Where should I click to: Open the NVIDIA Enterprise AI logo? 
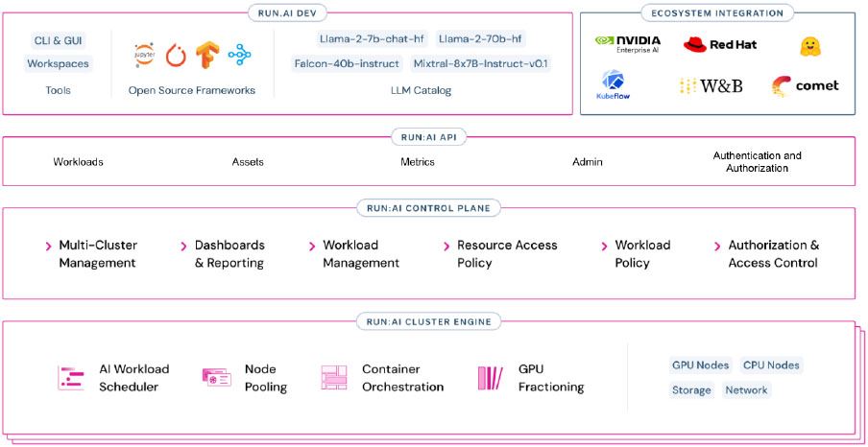click(628, 44)
